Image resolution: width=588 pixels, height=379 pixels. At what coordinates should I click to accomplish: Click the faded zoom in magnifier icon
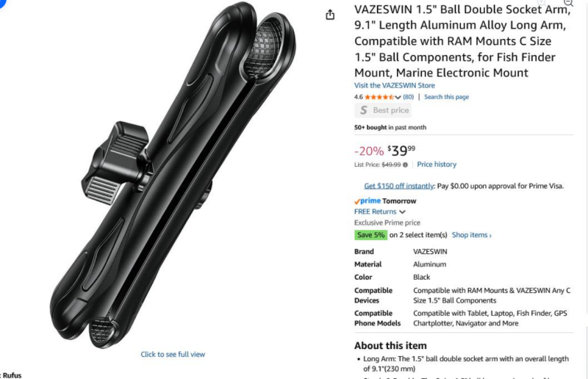[x=541, y=2]
